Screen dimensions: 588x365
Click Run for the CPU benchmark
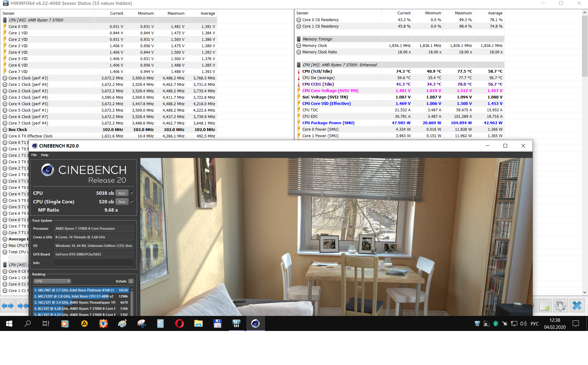click(122, 193)
